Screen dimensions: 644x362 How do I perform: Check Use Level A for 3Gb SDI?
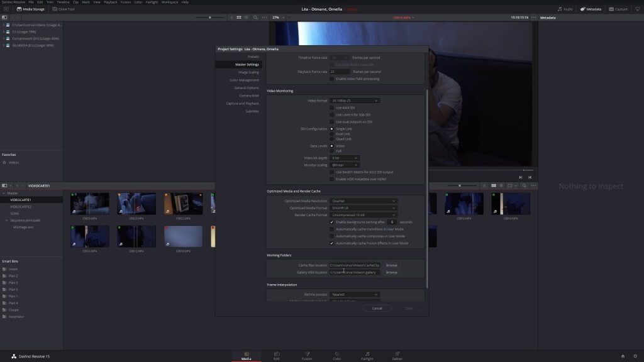(x=332, y=115)
